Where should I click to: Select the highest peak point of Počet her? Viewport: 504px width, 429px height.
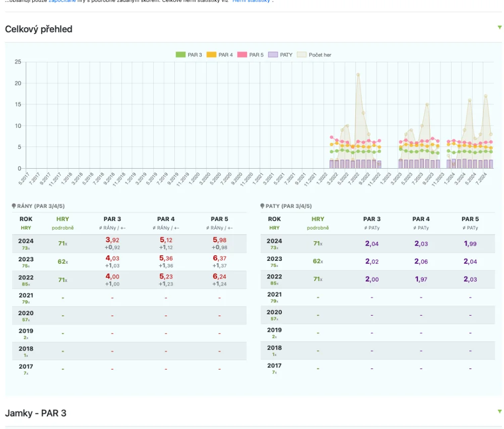[x=358, y=75]
